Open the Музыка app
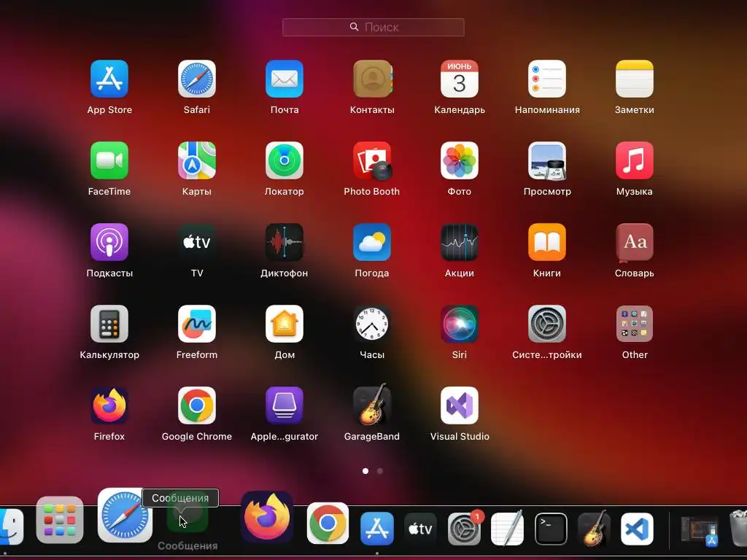This screenshot has width=747, height=560. (x=635, y=160)
